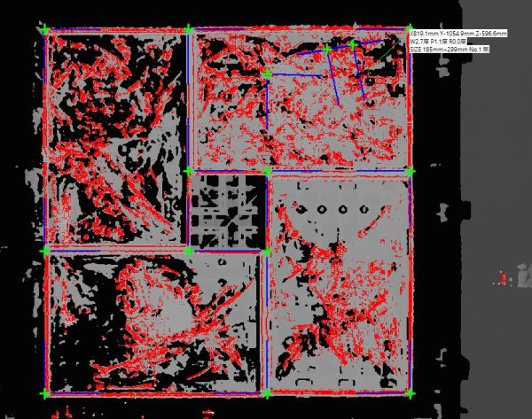Pick the right-edge green marker between the two right boxes
This screenshot has height=419, width=532.
410,170
